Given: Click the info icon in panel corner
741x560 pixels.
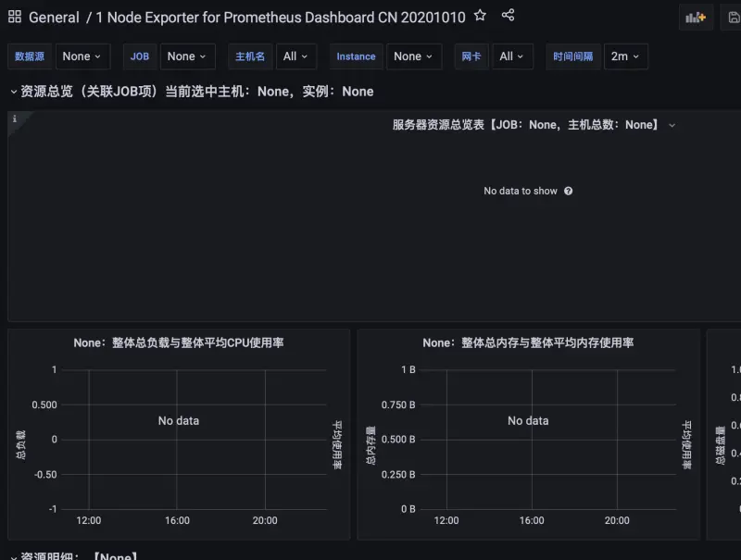Looking at the screenshot, I should [x=15, y=119].
